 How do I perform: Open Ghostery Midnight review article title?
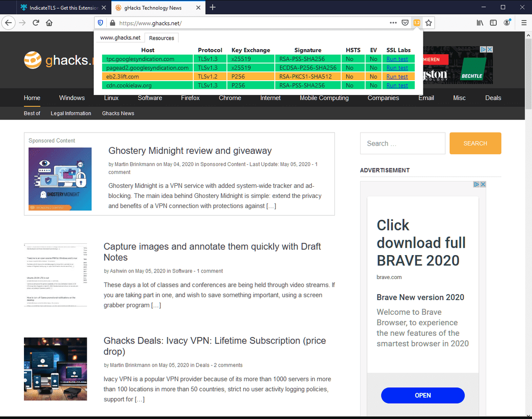click(x=190, y=151)
